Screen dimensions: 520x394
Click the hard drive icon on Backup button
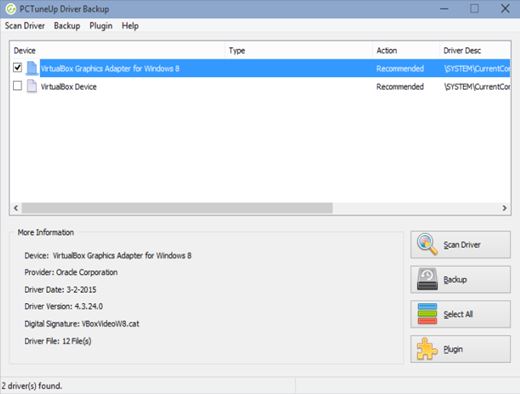427,279
